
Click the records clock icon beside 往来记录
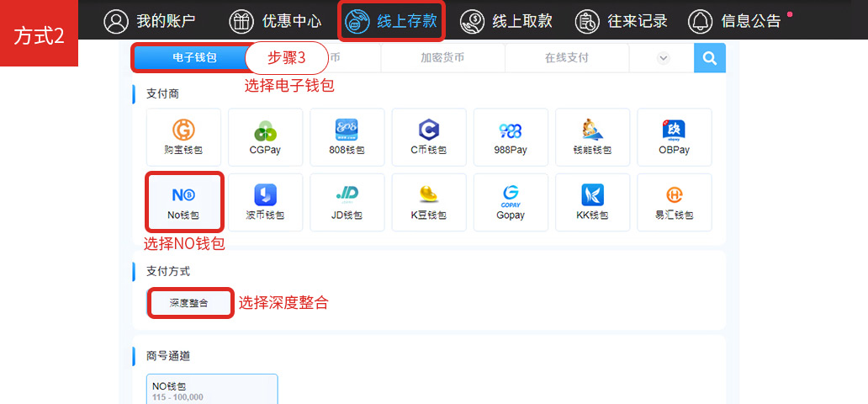pos(587,21)
